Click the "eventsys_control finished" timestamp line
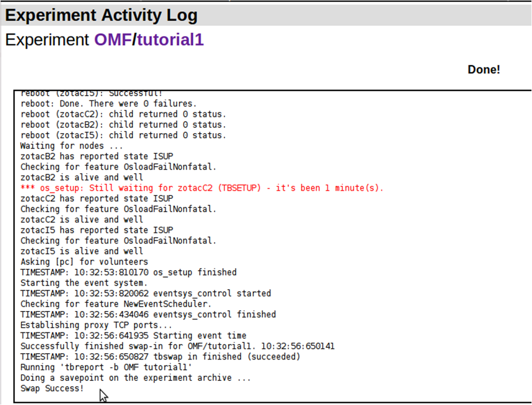This screenshot has height=405, width=532. (x=148, y=314)
